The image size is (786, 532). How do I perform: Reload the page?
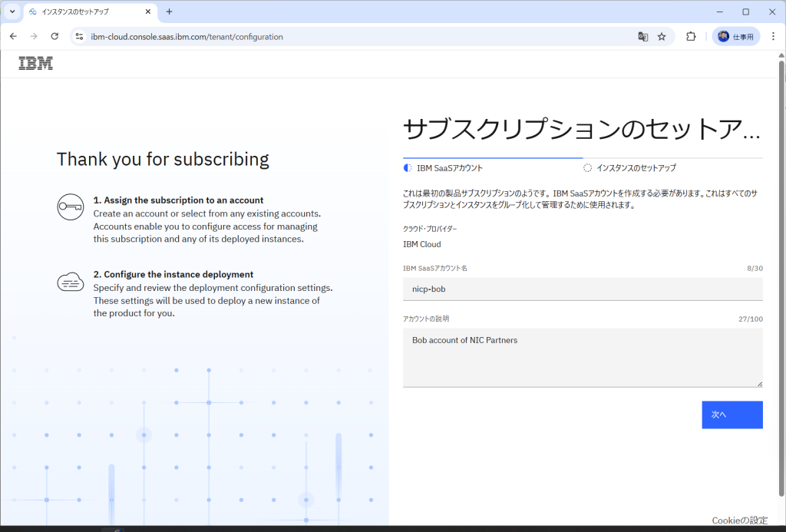tap(54, 37)
